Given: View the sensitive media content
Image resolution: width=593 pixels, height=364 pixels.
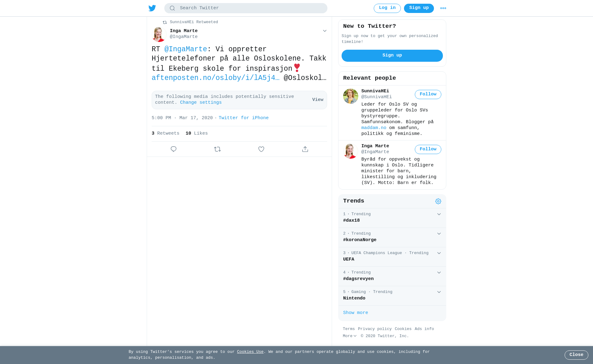Looking at the screenshot, I should pyautogui.click(x=318, y=100).
